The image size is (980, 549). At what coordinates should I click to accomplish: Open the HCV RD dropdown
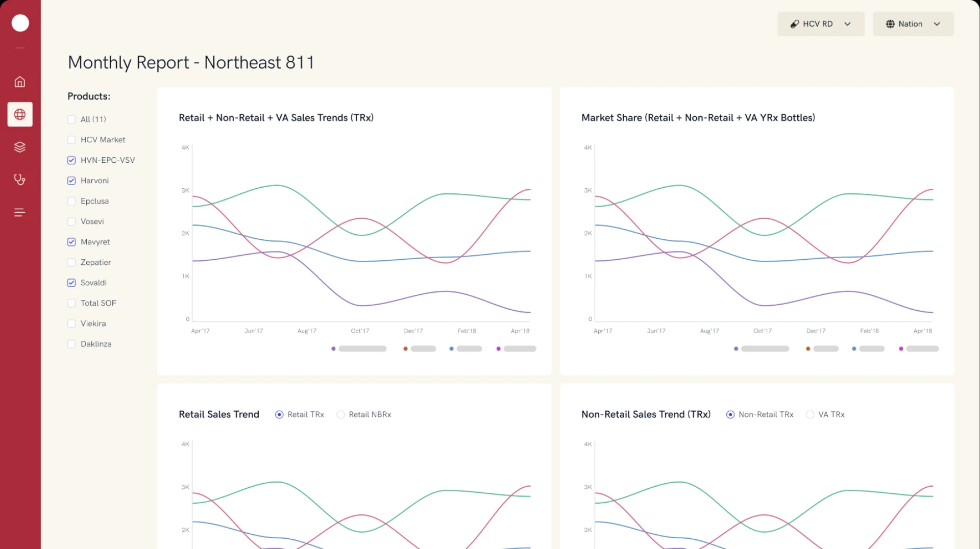tap(848, 23)
